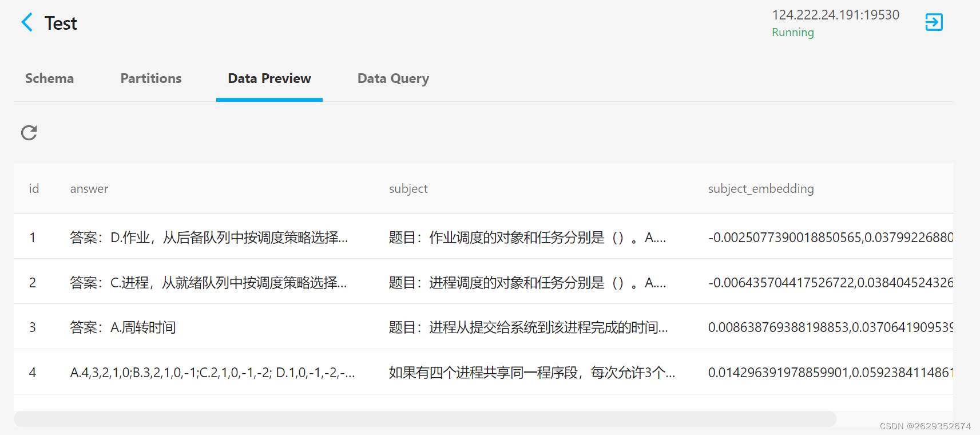Refresh the data preview table
Screen dimensions: 980x435
(29, 133)
